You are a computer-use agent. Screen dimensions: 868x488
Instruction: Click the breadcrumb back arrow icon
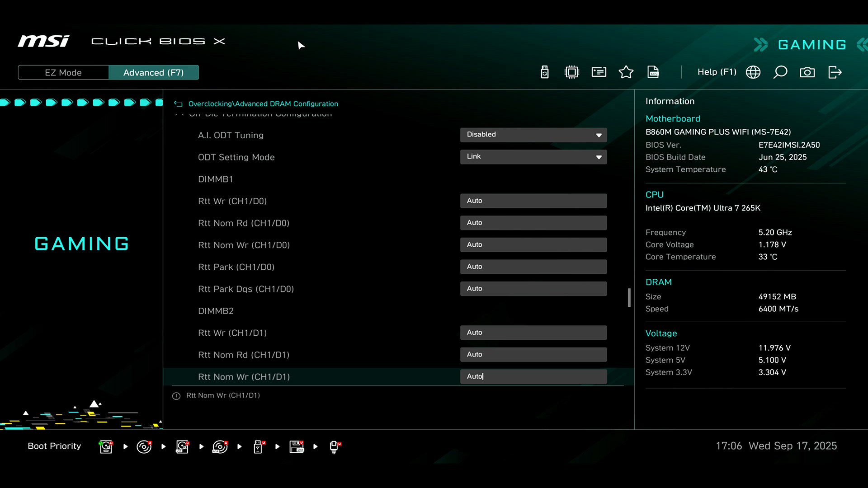coord(179,104)
